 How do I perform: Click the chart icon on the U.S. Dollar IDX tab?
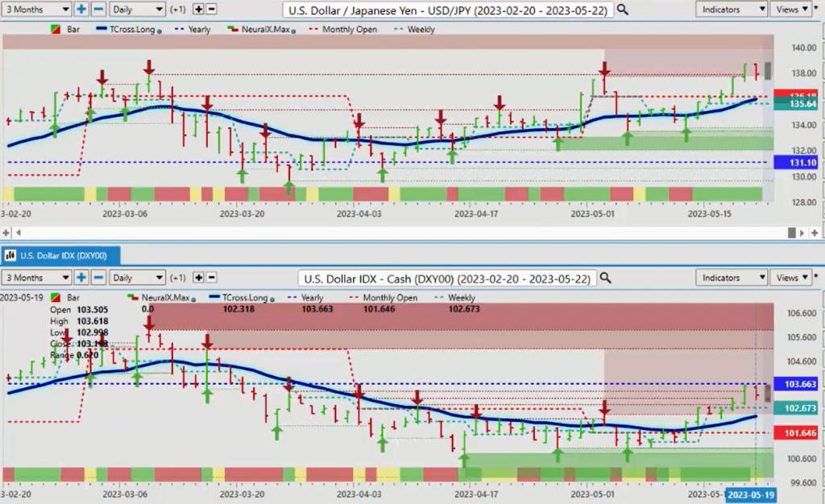(10, 255)
